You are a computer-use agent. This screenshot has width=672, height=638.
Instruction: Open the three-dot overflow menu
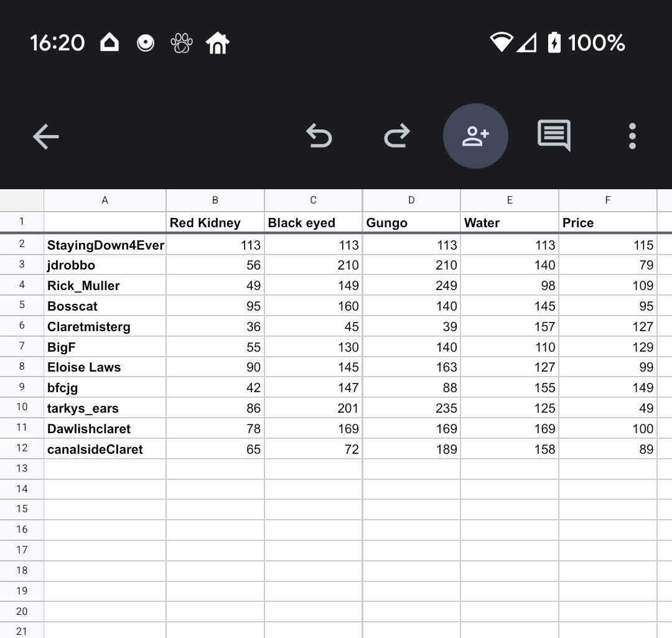point(632,136)
